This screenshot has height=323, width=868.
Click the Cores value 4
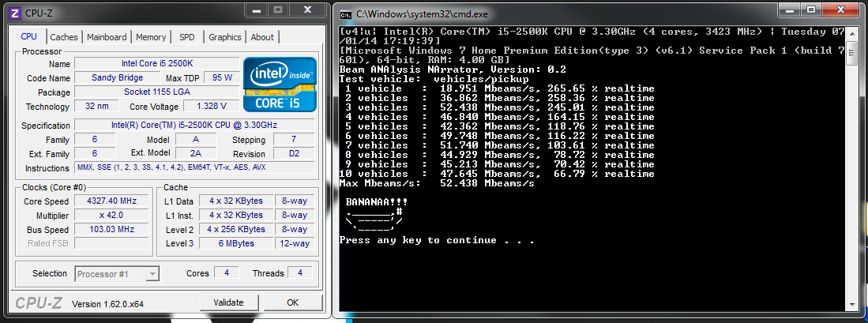226,272
